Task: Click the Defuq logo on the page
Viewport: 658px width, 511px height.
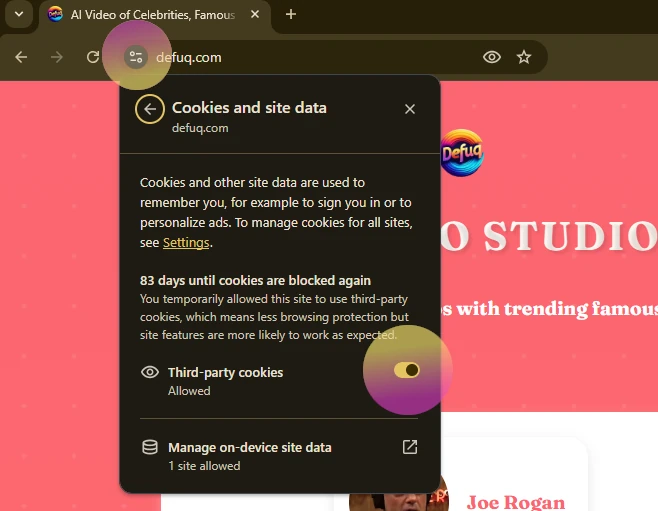Action: pyautogui.click(x=461, y=155)
